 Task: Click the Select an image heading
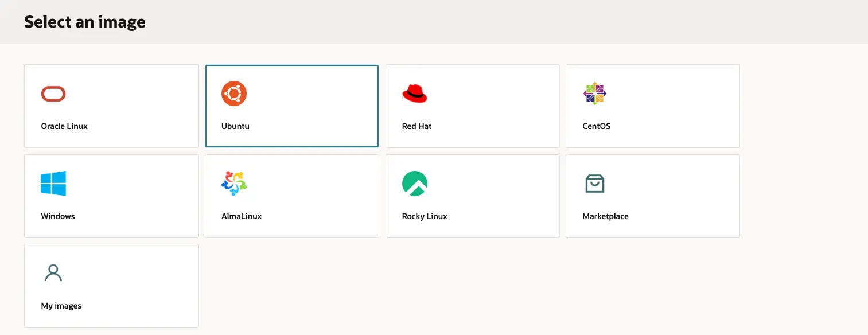85,22
